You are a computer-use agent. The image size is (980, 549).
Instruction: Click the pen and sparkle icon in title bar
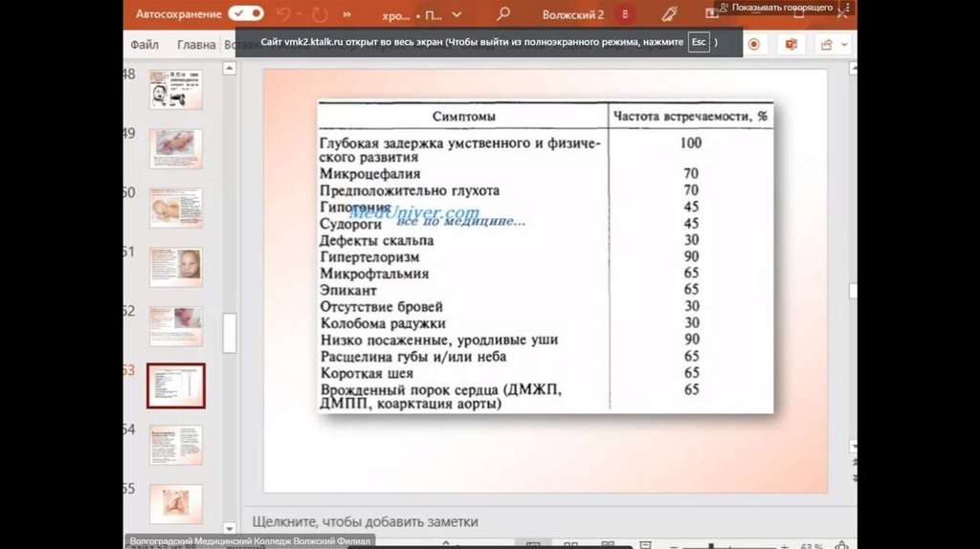click(x=670, y=14)
